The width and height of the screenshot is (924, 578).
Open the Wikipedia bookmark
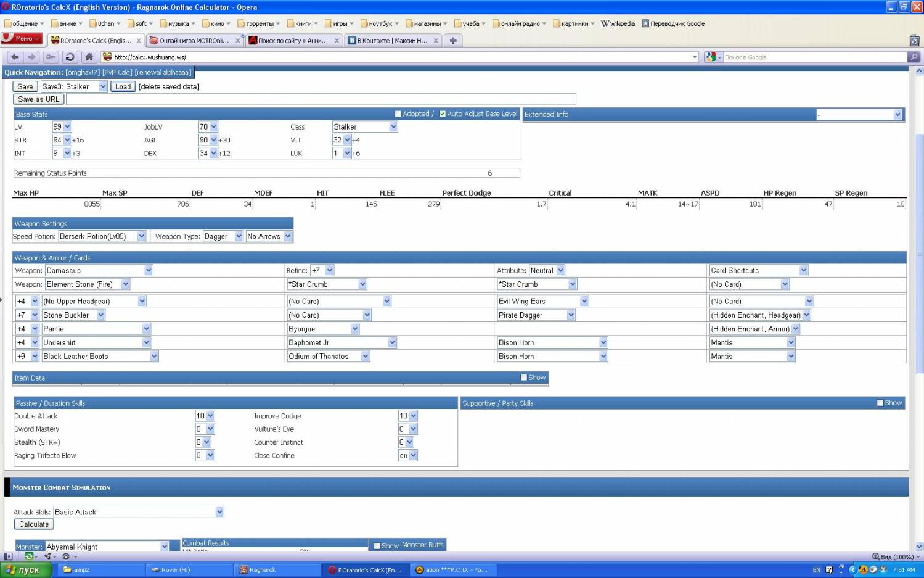[x=618, y=23]
